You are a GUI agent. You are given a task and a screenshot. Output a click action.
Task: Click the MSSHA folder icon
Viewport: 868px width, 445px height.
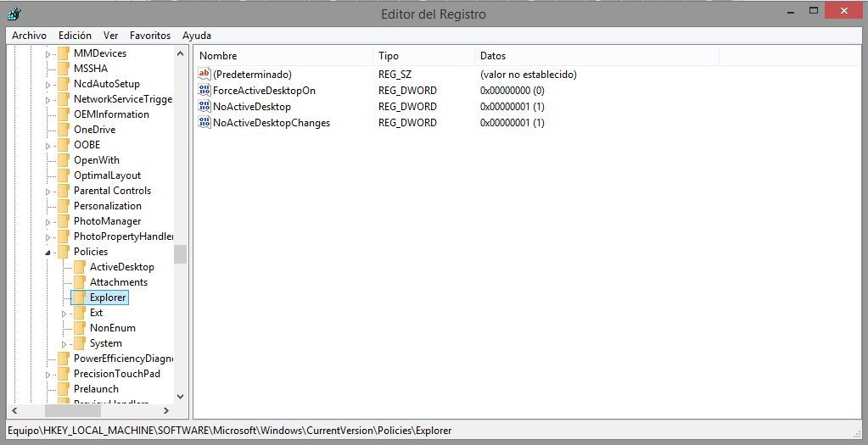coord(64,69)
